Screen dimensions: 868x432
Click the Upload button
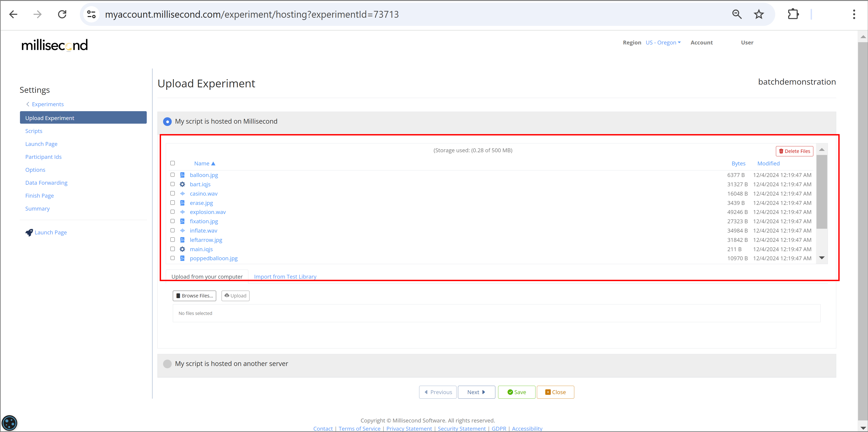coord(235,296)
